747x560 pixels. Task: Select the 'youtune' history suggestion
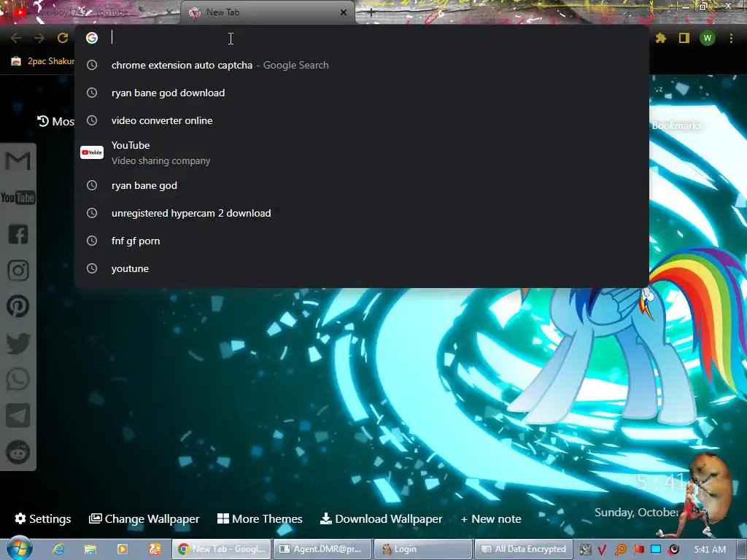[x=362, y=268]
